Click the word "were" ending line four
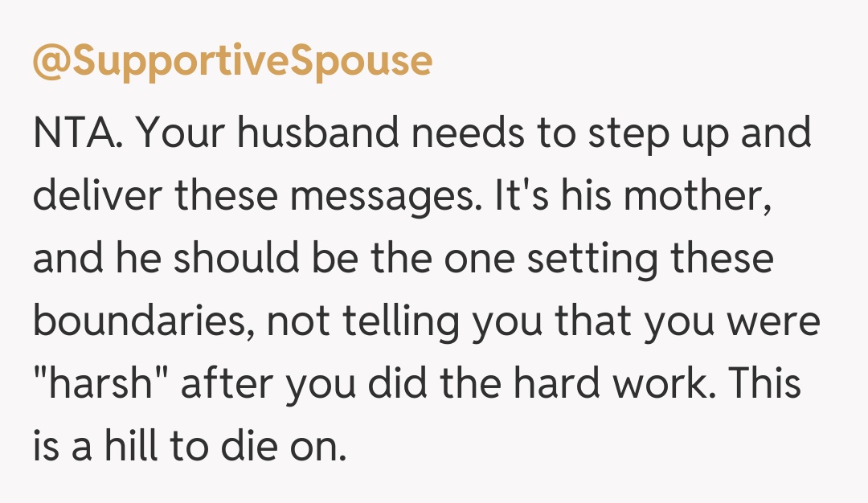 click(x=775, y=322)
